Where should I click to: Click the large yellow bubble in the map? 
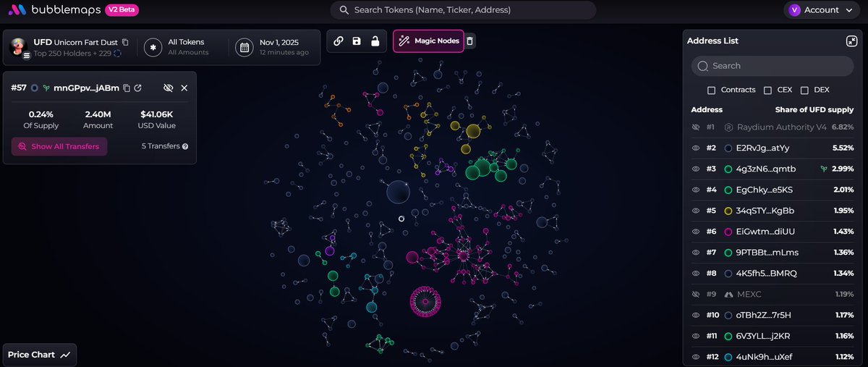click(x=473, y=131)
